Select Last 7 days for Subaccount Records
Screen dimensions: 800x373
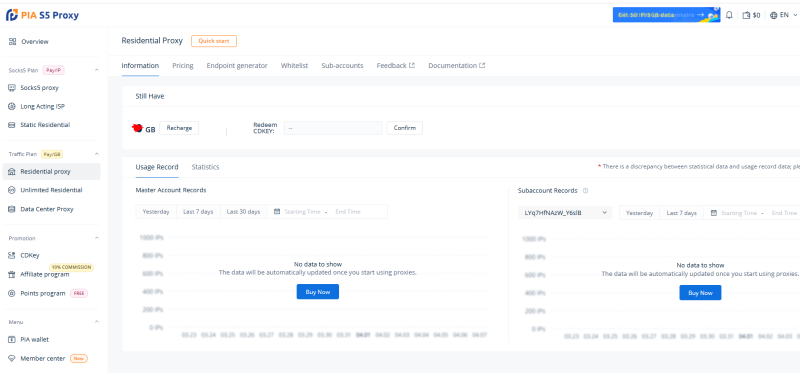(682, 213)
